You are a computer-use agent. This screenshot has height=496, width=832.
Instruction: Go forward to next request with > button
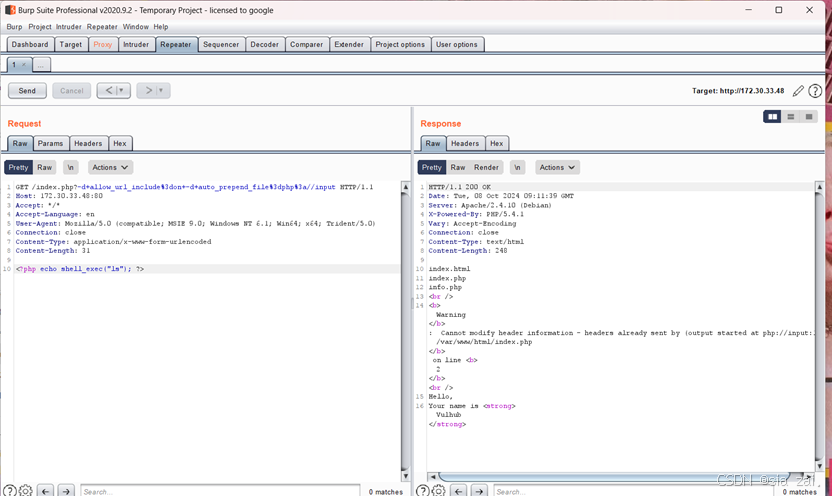click(148, 91)
